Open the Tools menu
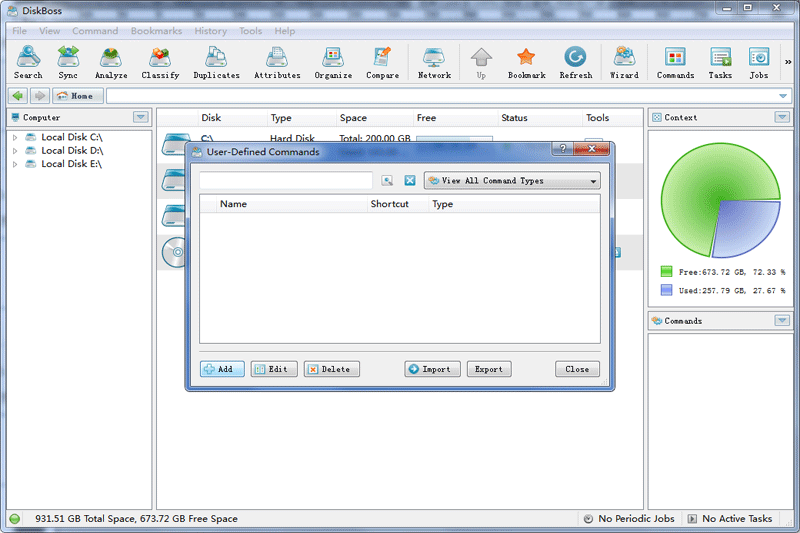This screenshot has width=800, height=533. 250,31
